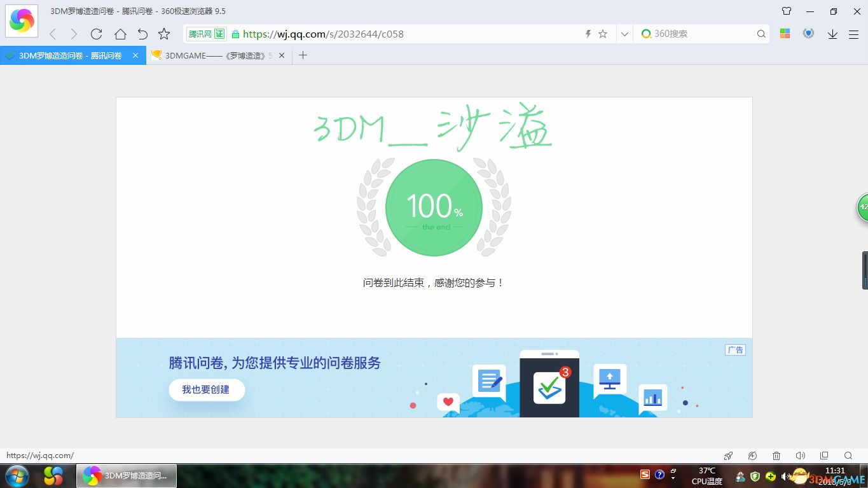868x488 pixels.
Task: Close the 3DM罗博造造问卷 tab
Action: tap(135, 55)
